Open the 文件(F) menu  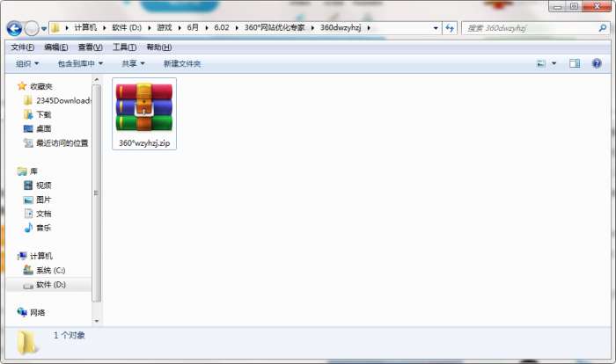pos(22,47)
